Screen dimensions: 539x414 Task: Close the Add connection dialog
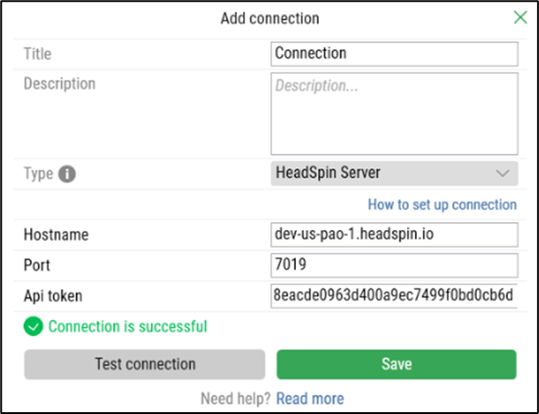click(520, 18)
